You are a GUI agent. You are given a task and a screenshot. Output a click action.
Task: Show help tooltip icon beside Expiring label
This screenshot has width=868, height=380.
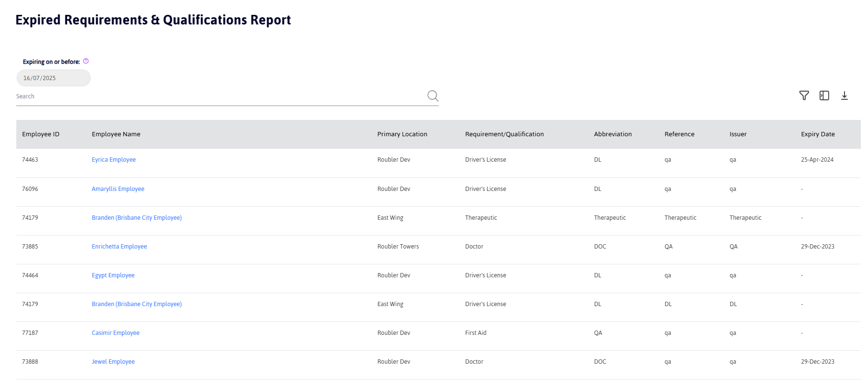pos(86,61)
